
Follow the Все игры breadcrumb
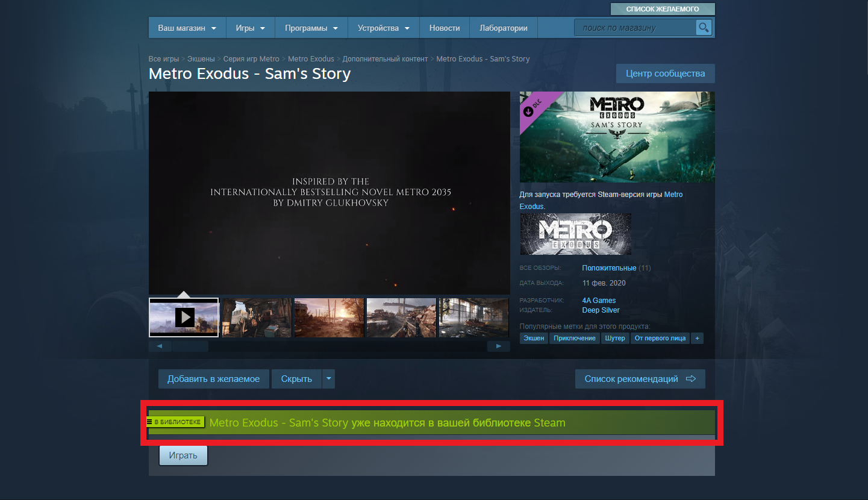click(164, 59)
